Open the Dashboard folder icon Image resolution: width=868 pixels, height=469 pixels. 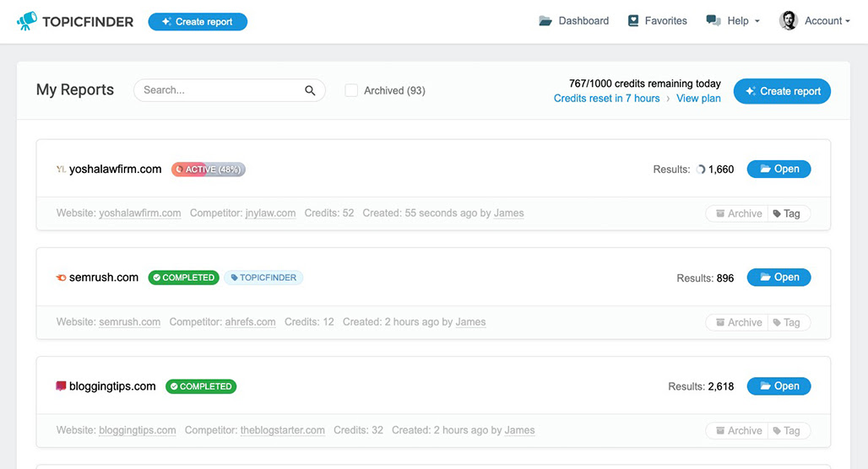pyautogui.click(x=545, y=21)
